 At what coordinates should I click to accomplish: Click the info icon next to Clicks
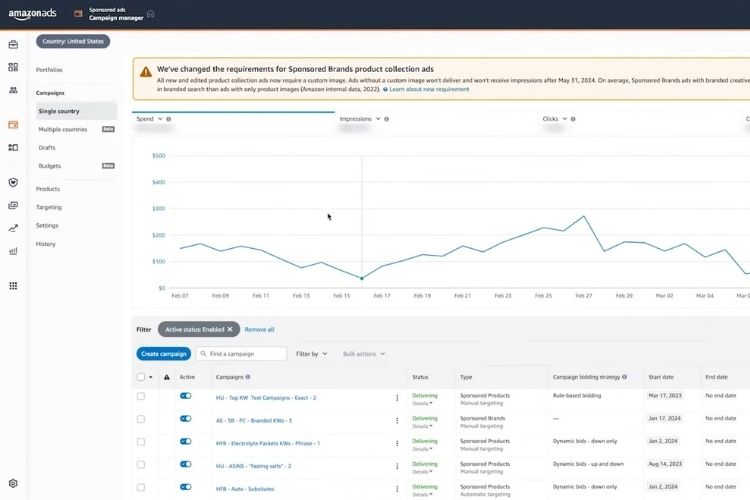click(x=573, y=119)
